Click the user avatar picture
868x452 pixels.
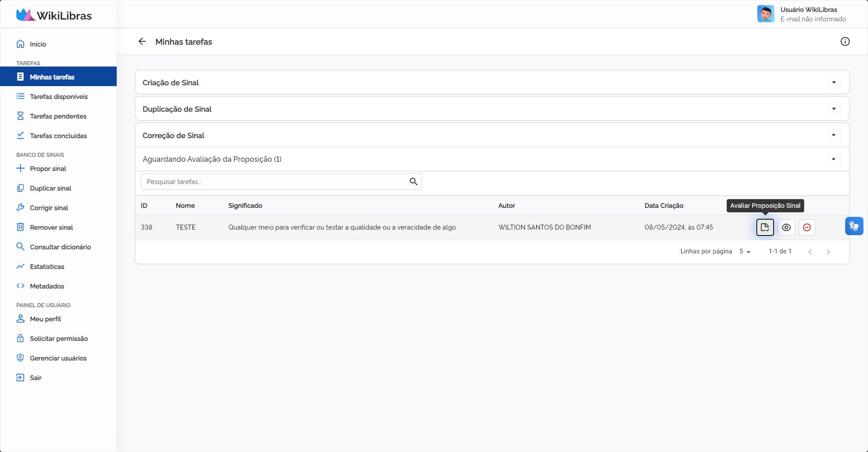click(x=765, y=14)
